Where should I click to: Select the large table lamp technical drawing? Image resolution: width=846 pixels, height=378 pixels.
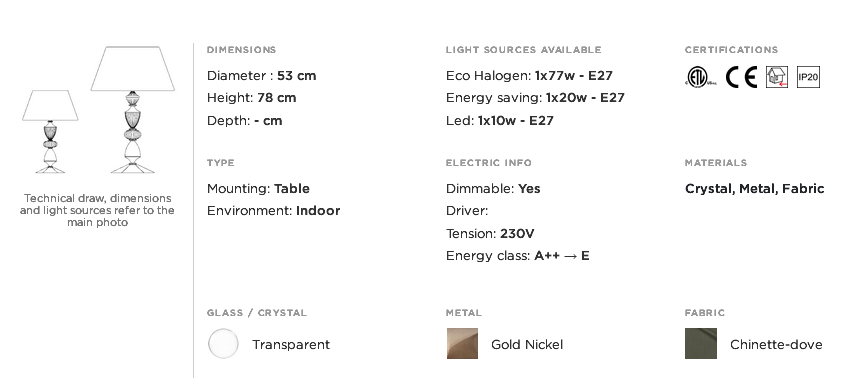click(x=133, y=110)
